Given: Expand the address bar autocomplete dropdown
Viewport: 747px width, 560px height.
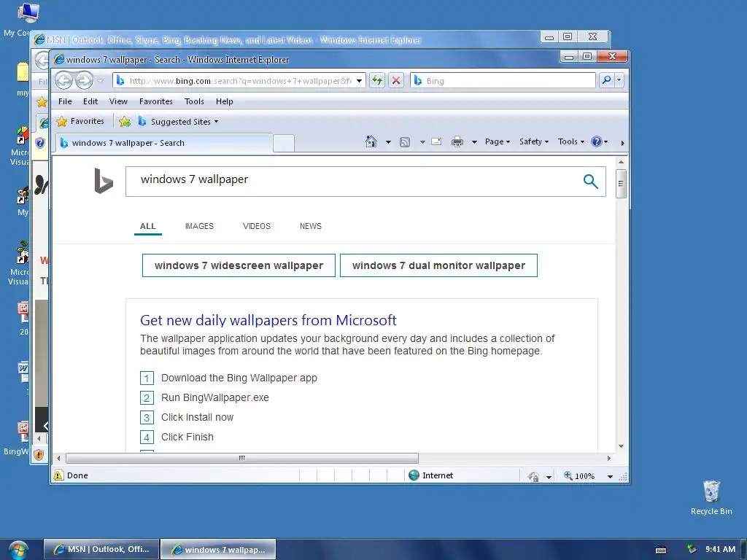Looking at the screenshot, I should (360, 81).
